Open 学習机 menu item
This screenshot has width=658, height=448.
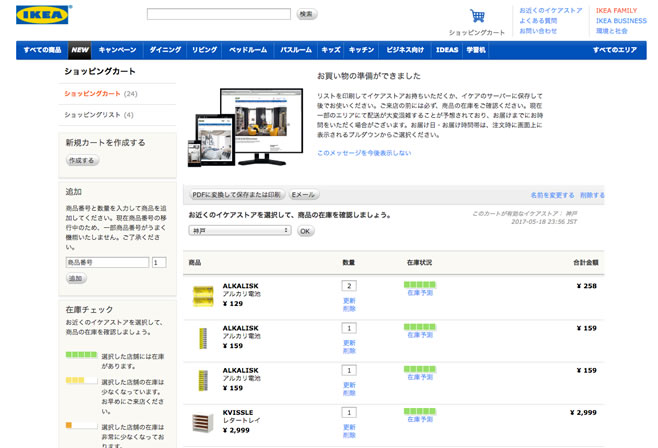point(476,50)
